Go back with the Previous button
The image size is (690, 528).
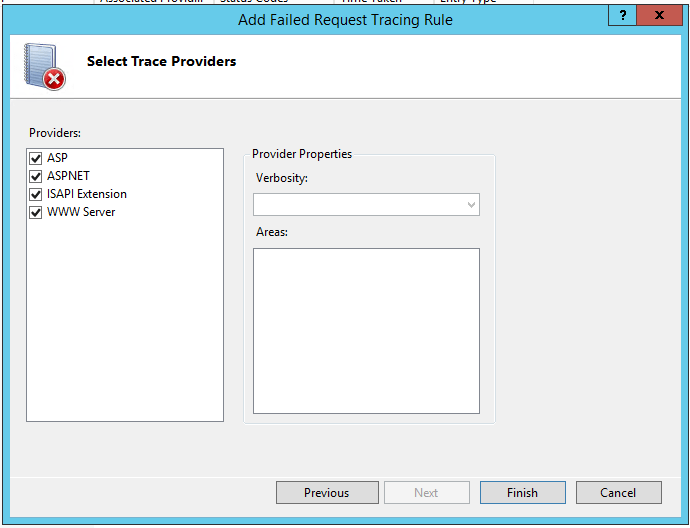[x=327, y=493]
